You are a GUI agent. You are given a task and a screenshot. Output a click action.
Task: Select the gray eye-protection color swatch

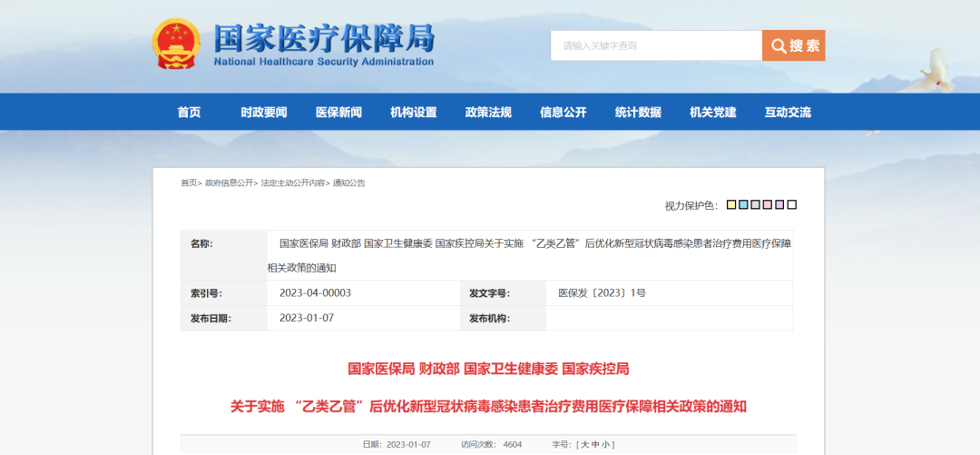[x=755, y=204]
